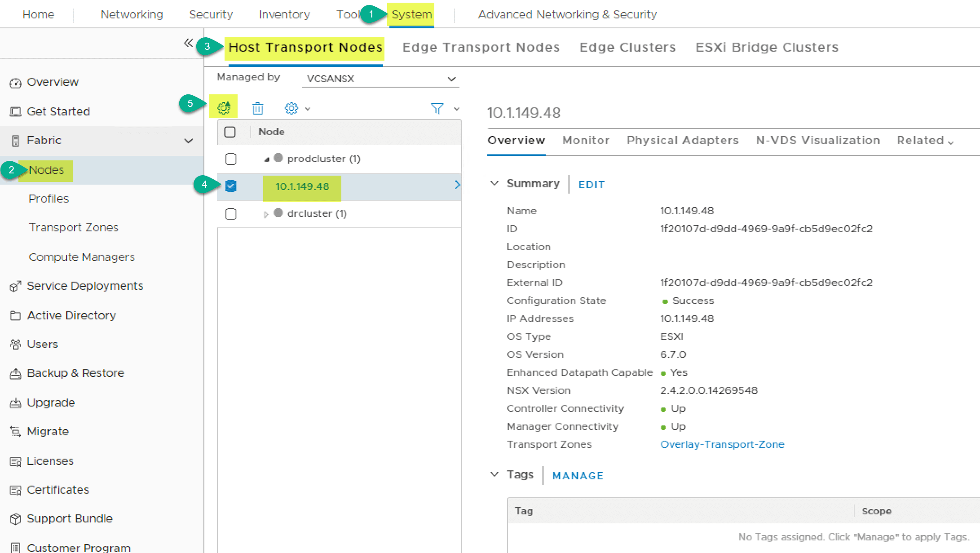Image resolution: width=980 pixels, height=553 pixels.
Task: Click MANAGE next to Tags
Action: (578, 476)
